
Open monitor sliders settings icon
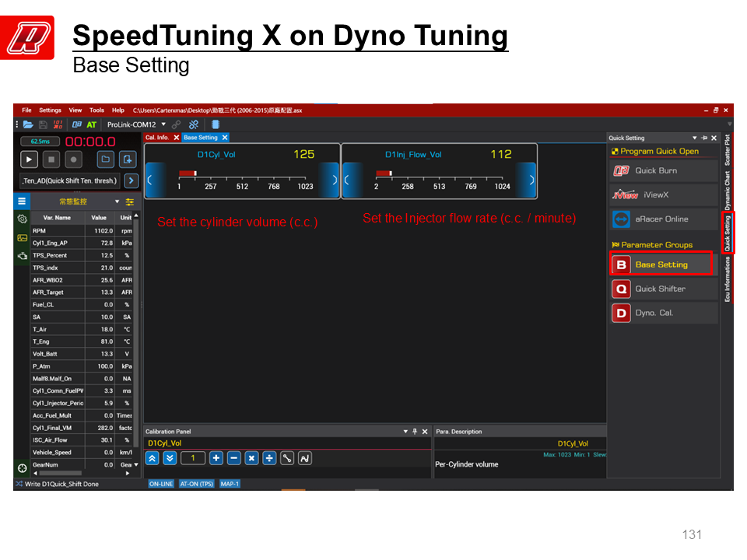[130, 202]
